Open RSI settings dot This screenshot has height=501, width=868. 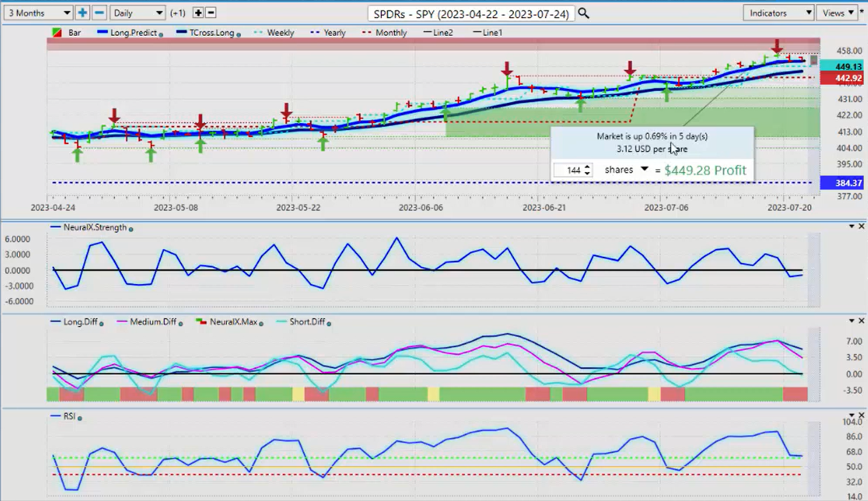tap(80, 418)
